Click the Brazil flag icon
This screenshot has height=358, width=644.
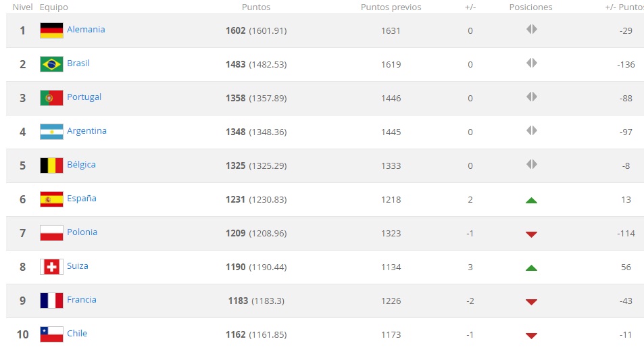pyautogui.click(x=51, y=64)
